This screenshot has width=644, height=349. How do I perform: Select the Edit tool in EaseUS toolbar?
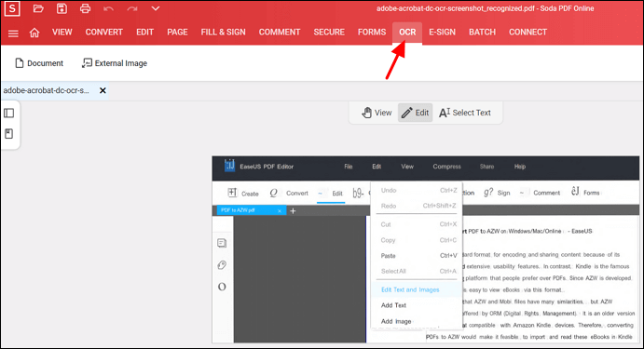tap(331, 194)
